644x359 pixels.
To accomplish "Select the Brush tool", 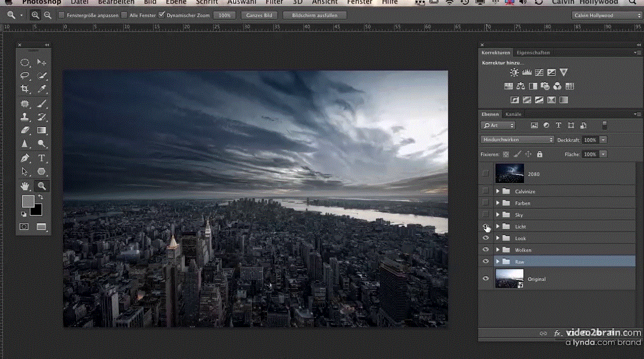I will pyautogui.click(x=42, y=104).
